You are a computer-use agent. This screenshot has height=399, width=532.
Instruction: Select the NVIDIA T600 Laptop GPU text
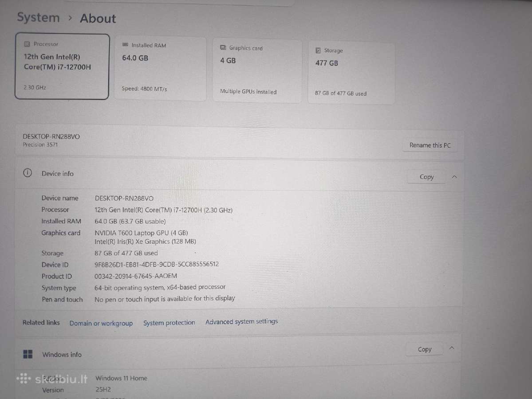point(141,233)
